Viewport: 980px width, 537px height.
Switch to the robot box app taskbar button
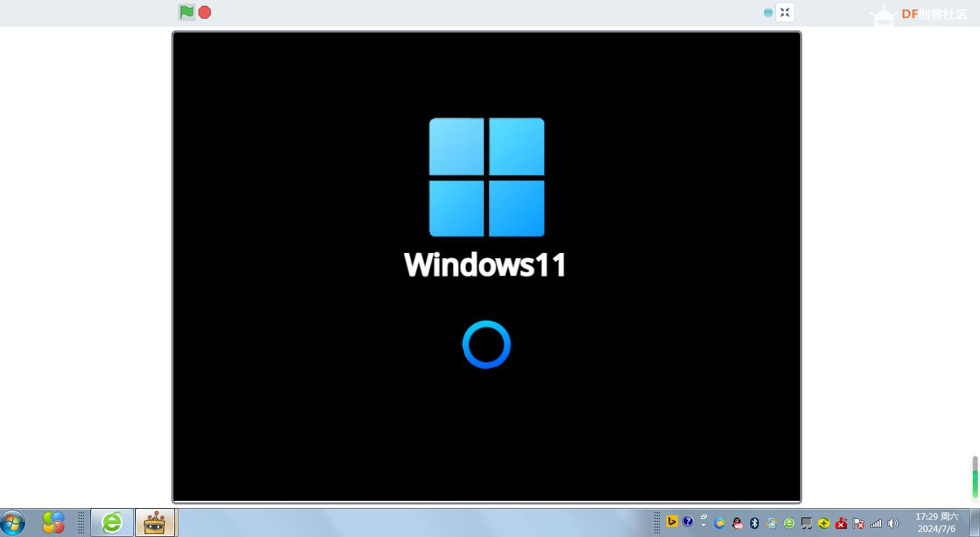[155, 523]
